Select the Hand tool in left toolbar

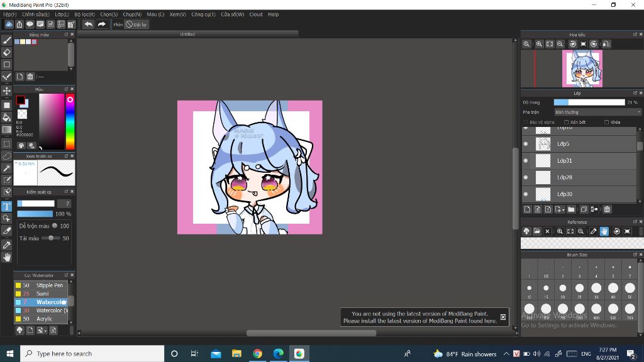click(x=6, y=257)
